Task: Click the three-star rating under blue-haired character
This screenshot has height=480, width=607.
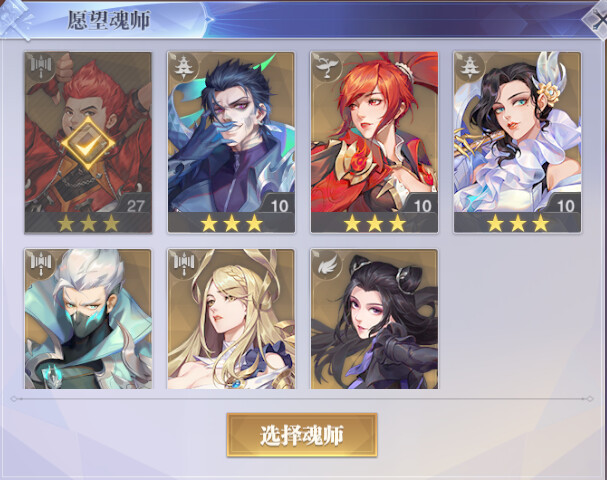Action: click(231, 223)
